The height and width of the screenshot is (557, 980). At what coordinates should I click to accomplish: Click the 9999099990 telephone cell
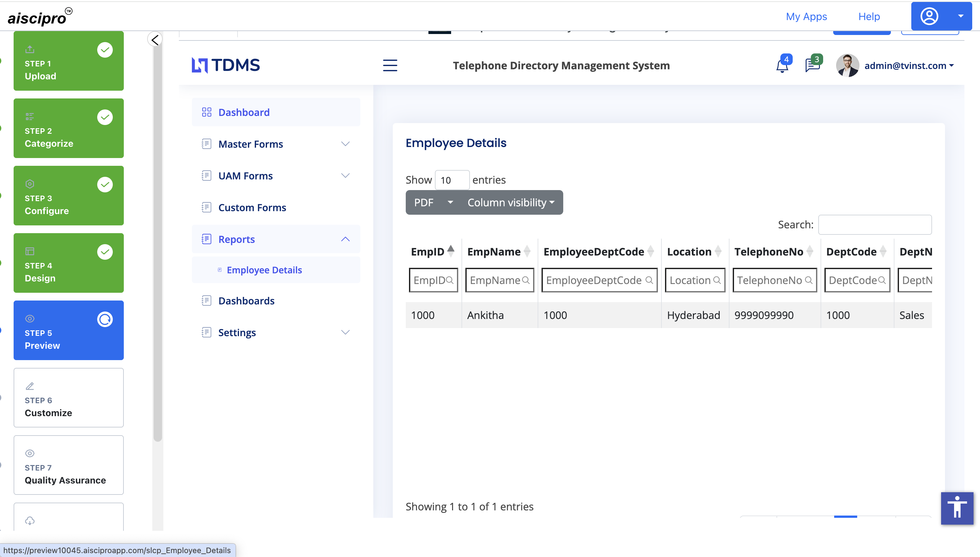tap(775, 315)
